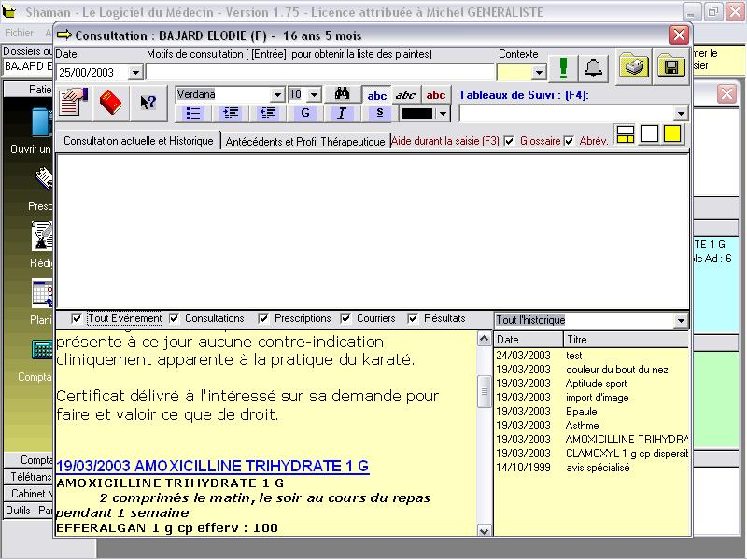Toggle the Résultats filter checkbox
This screenshot has width=747, height=560.
click(413, 318)
